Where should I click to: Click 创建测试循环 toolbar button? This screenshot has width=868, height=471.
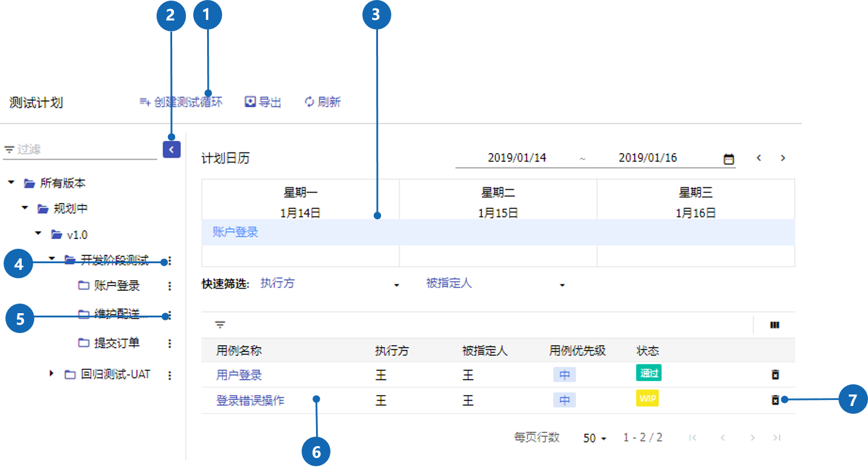click(181, 102)
